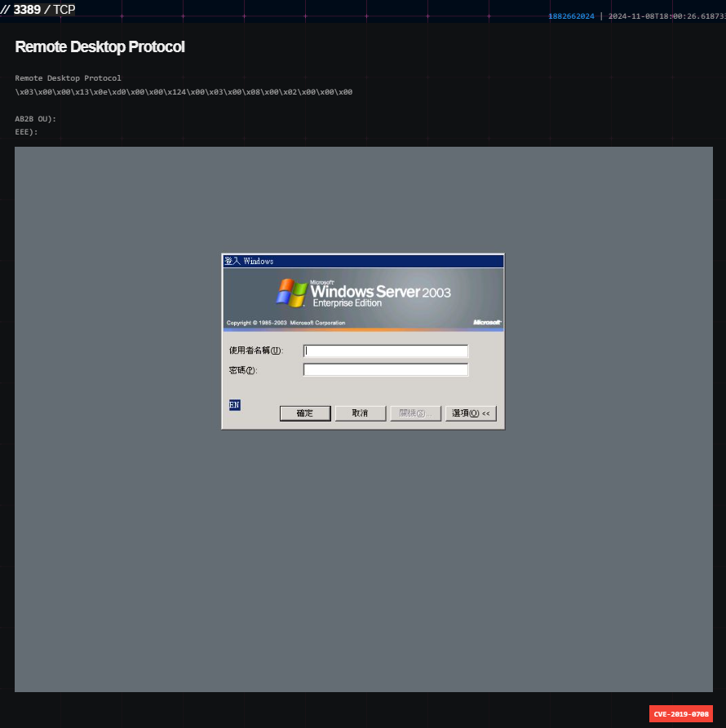This screenshot has height=728, width=726.
Task: Click the 密碼 password label
Action: click(243, 370)
